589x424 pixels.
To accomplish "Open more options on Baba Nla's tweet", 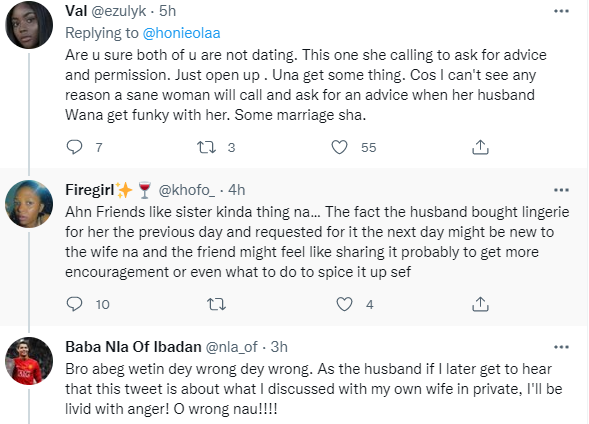I will (561, 347).
